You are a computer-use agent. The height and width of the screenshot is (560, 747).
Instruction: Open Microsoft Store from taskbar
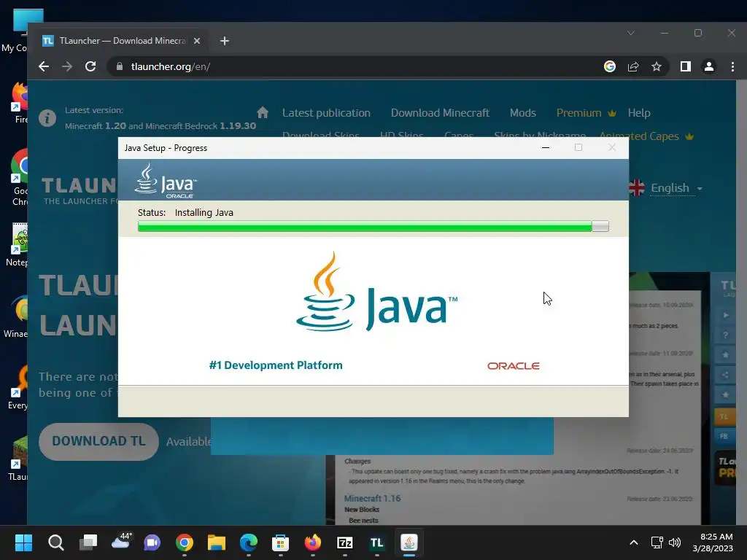point(280,542)
